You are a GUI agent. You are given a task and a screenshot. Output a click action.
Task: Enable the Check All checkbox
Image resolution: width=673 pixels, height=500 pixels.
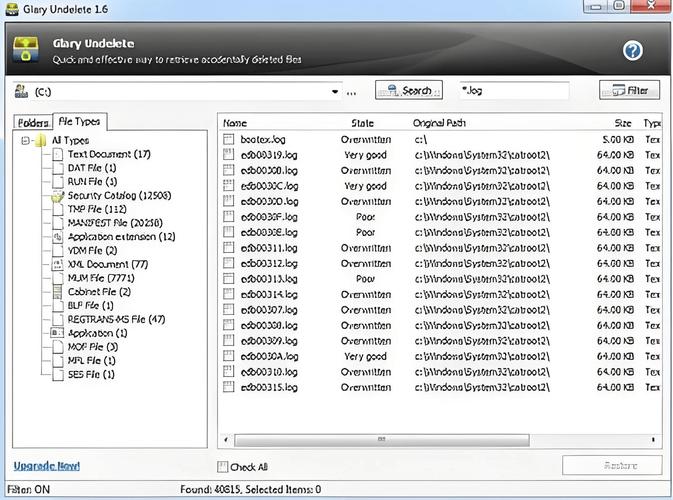pos(223,467)
